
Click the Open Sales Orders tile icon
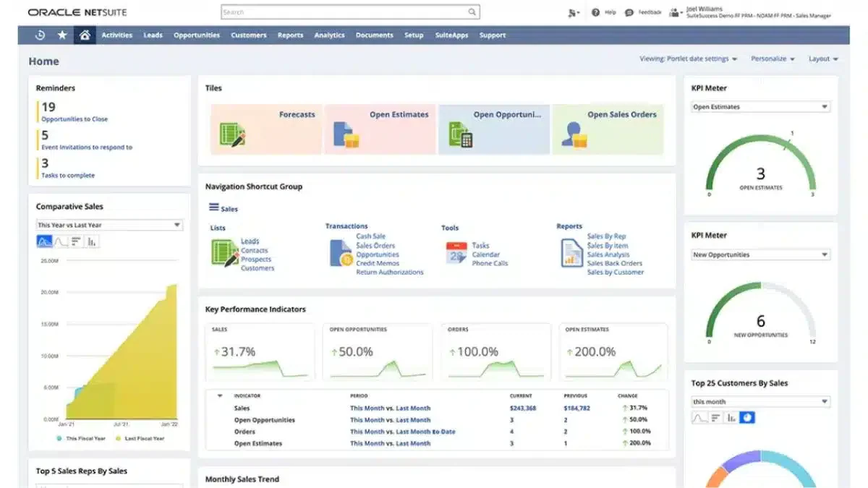point(574,135)
